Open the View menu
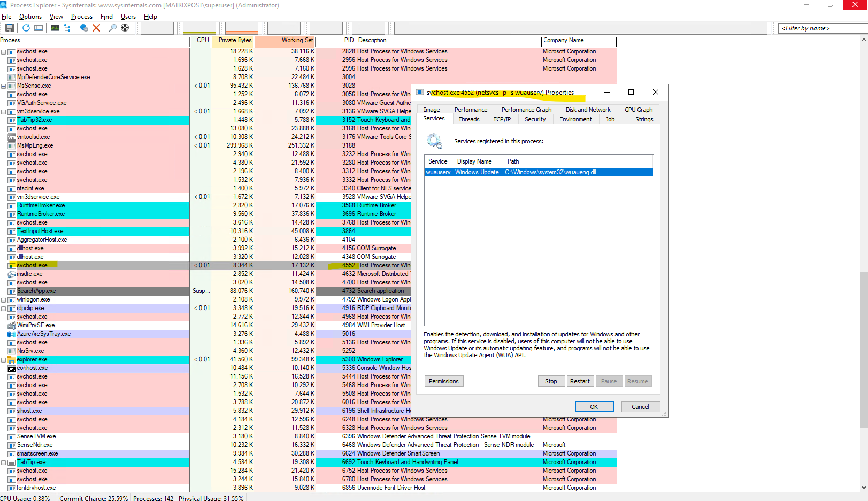This screenshot has width=868, height=501. click(x=56, y=17)
